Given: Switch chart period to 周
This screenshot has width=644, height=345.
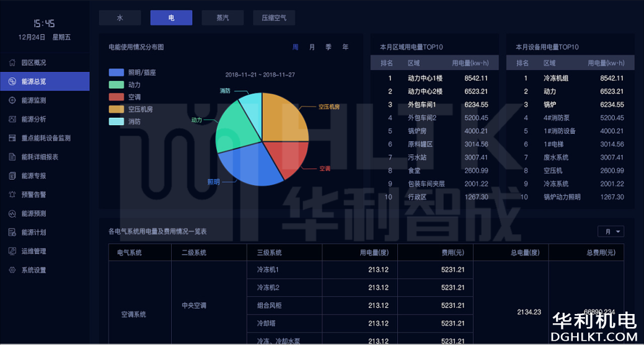Looking at the screenshot, I should pos(296,47).
